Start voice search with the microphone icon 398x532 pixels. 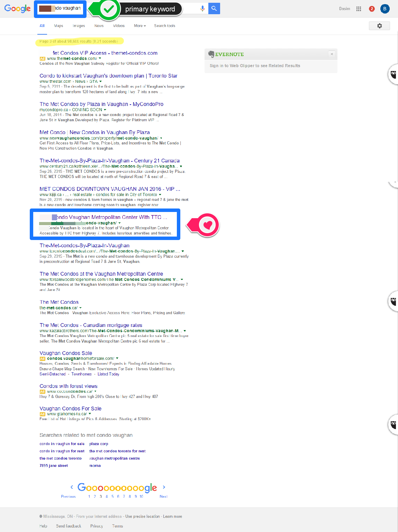[202, 8]
